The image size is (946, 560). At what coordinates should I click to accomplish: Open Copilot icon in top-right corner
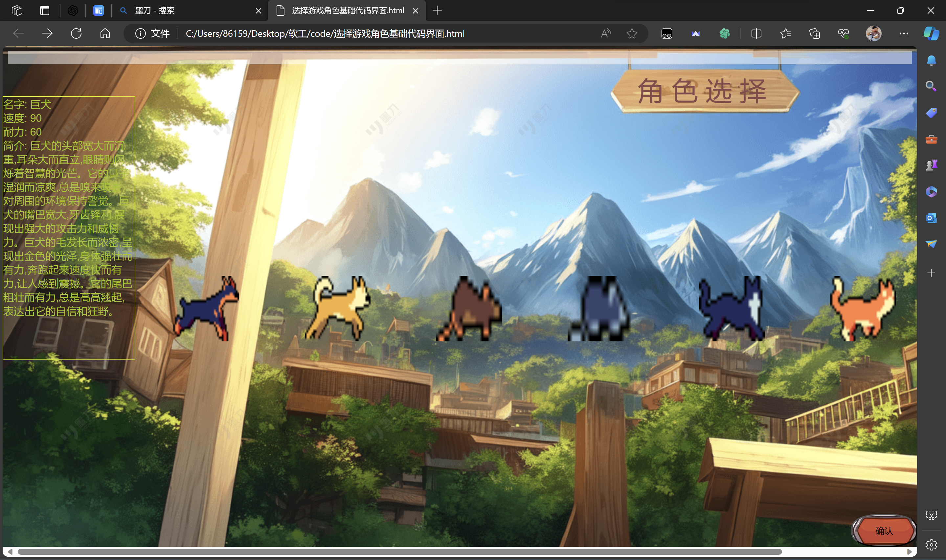tap(931, 33)
